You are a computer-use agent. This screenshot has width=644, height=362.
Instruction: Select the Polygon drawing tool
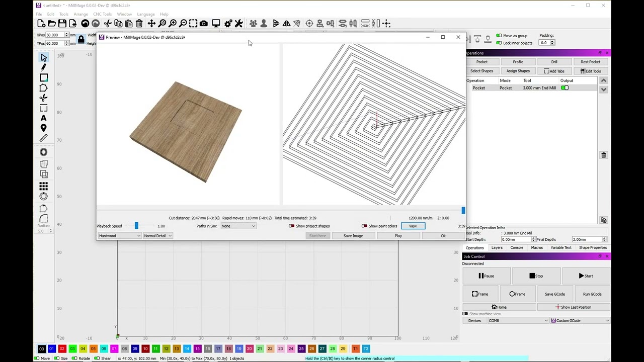(44, 88)
